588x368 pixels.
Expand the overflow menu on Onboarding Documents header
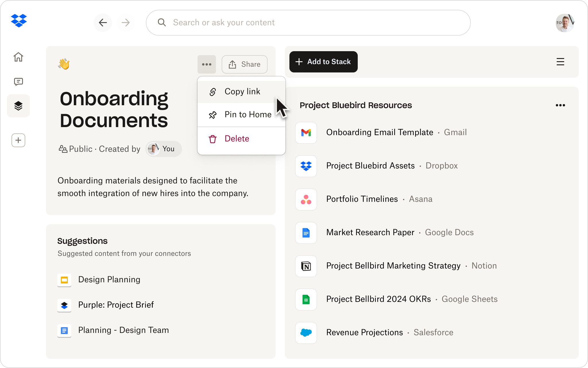tap(207, 64)
